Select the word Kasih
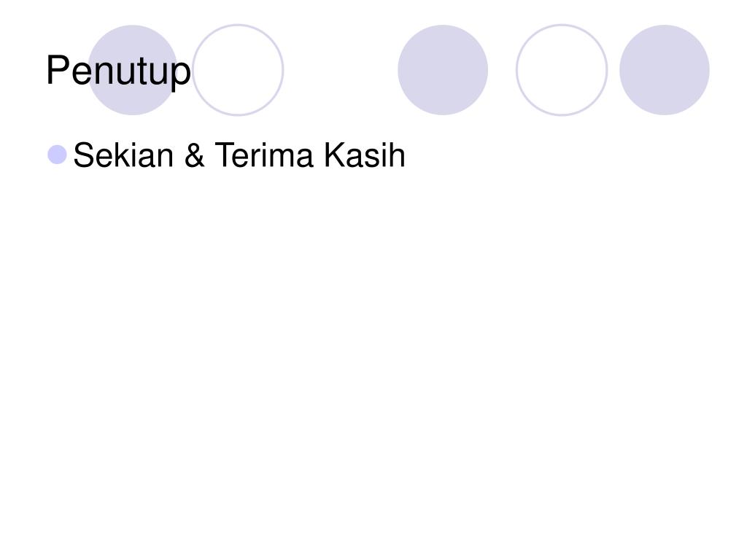This screenshot has height=560, width=747. point(365,155)
